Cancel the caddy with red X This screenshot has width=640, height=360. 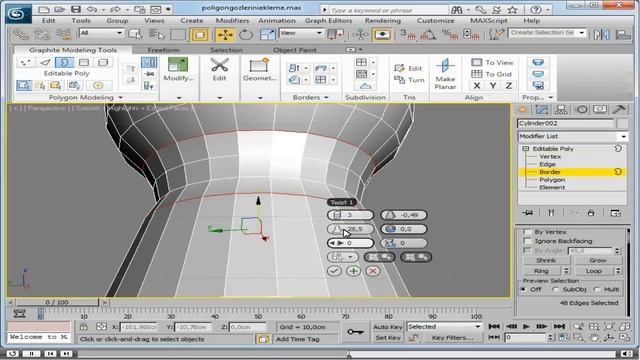373,271
